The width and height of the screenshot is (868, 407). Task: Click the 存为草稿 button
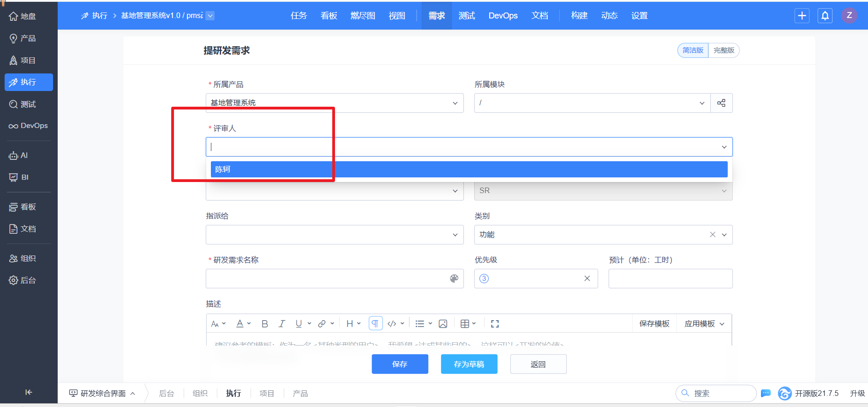coord(469,364)
